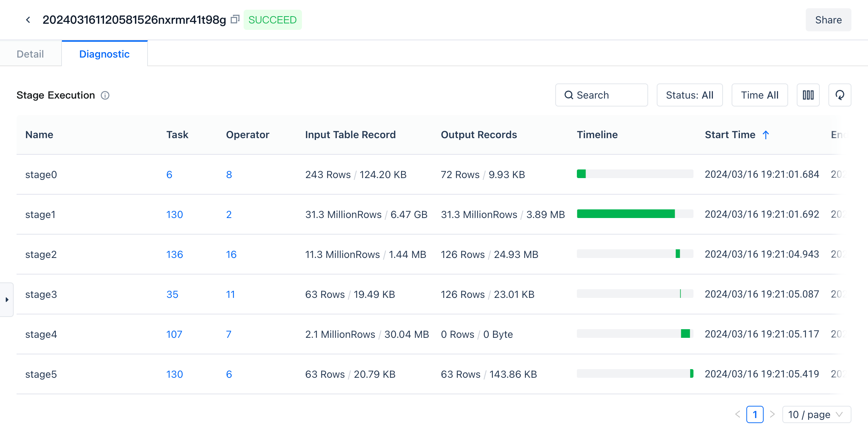The image size is (868, 431).
Task: Click stage1 green timeline bar
Action: pos(625,214)
